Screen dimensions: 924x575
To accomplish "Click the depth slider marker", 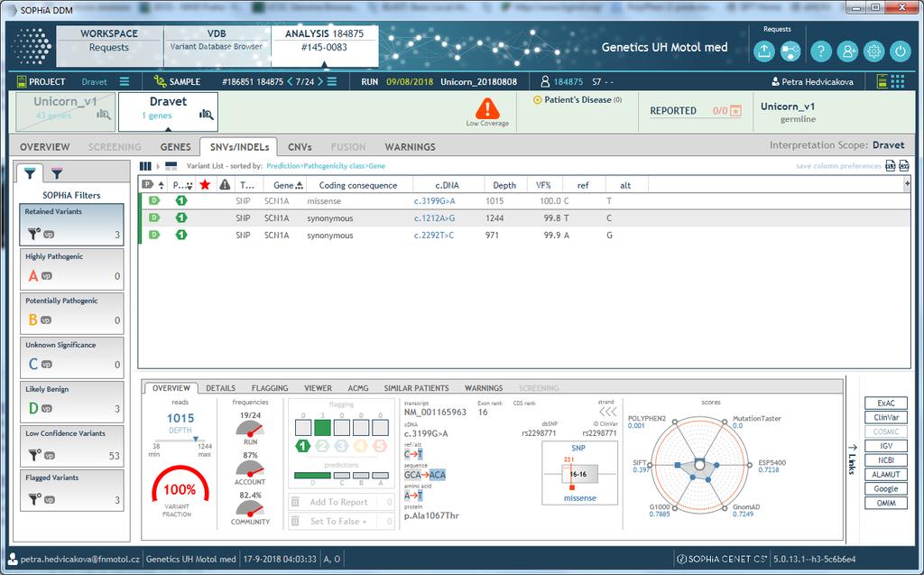I will pos(196,440).
